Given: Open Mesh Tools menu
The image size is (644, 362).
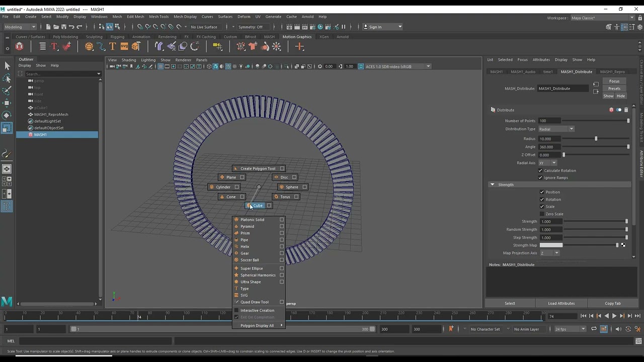Looking at the screenshot, I should pos(158,17).
